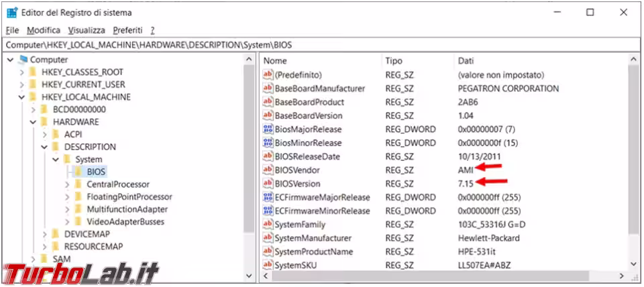Click the registry path address bar
This screenshot has height=287, width=644.
coord(322,45)
